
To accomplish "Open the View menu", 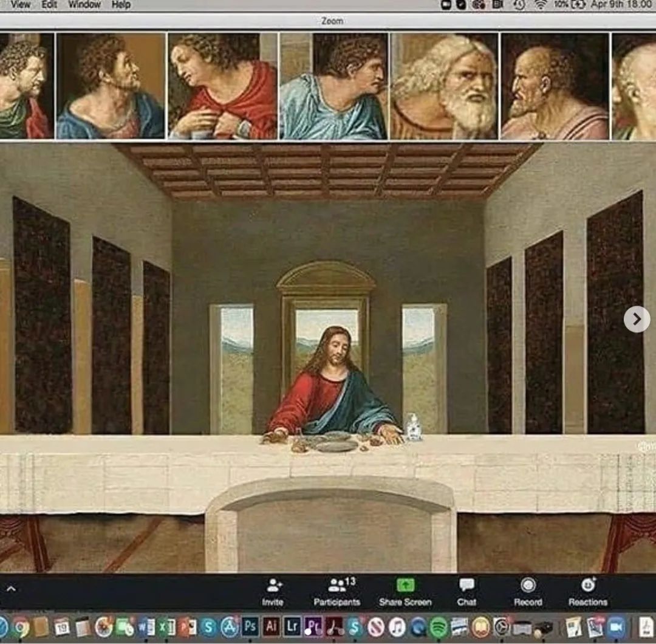I will click(x=20, y=5).
